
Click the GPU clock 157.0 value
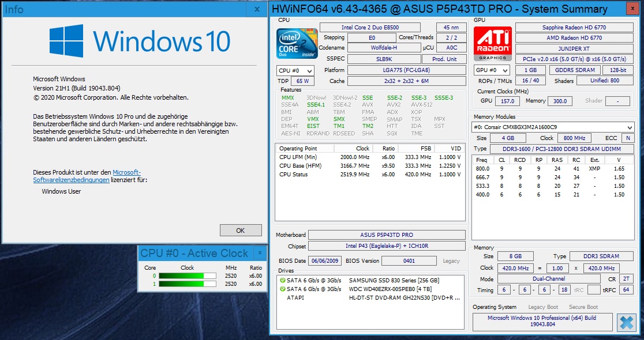tap(508, 101)
